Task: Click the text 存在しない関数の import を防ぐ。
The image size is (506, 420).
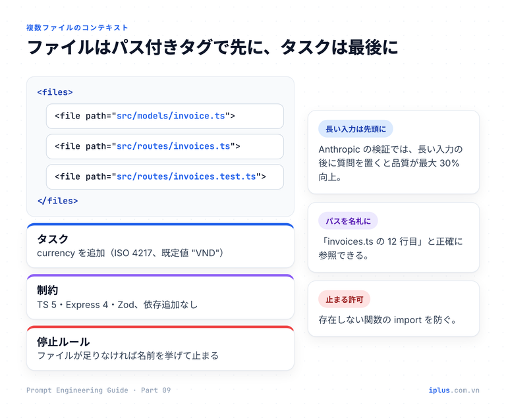Action: tap(387, 320)
